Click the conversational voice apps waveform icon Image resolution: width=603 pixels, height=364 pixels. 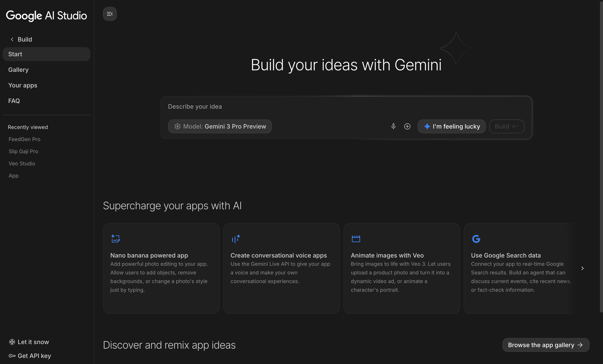[235, 239]
